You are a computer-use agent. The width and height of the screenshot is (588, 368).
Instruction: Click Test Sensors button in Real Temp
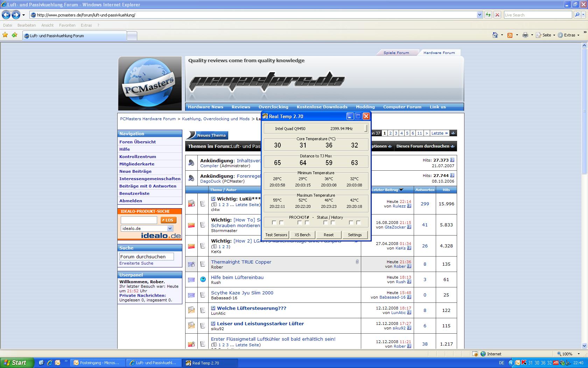point(276,235)
